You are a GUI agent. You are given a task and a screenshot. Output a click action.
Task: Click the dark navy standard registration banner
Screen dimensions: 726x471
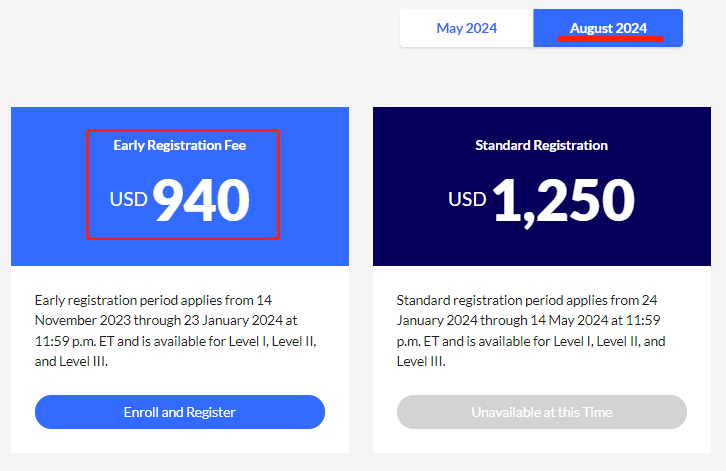tap(542, 245)
